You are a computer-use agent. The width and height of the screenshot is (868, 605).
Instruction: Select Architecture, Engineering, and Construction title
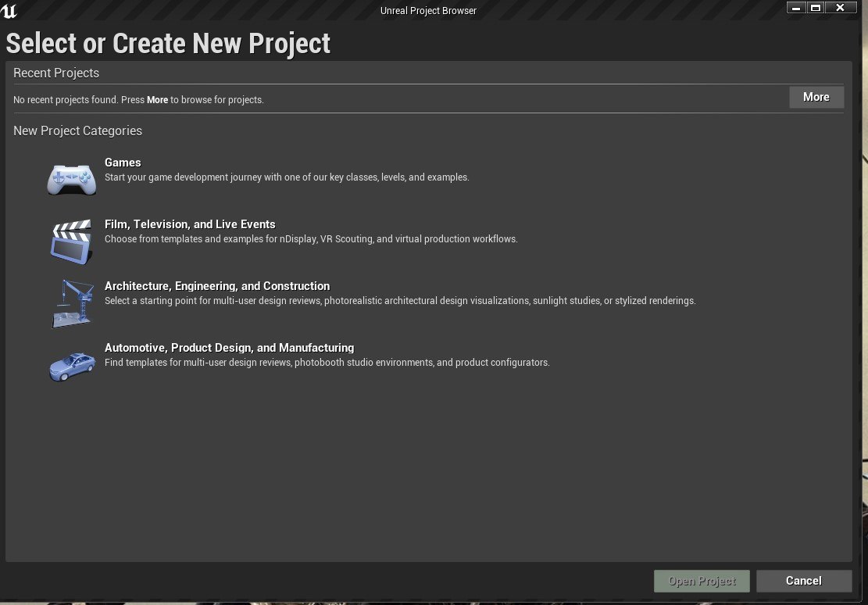(217, 286)
